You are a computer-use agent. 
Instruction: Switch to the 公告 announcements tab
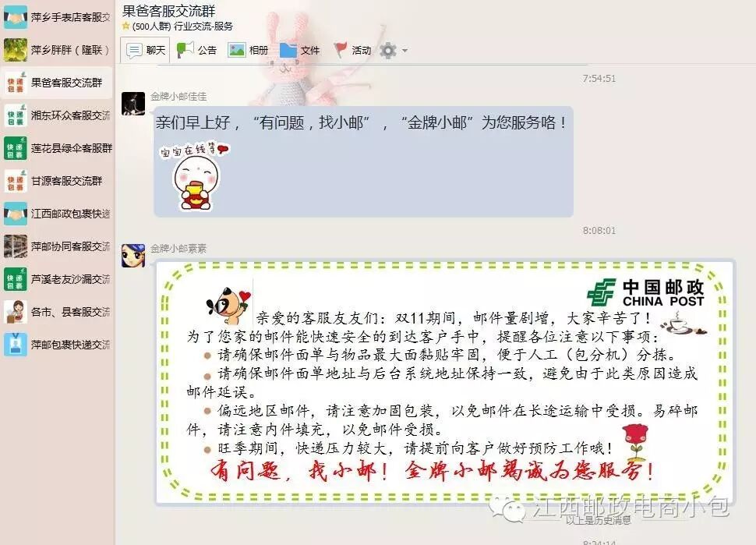196,50
